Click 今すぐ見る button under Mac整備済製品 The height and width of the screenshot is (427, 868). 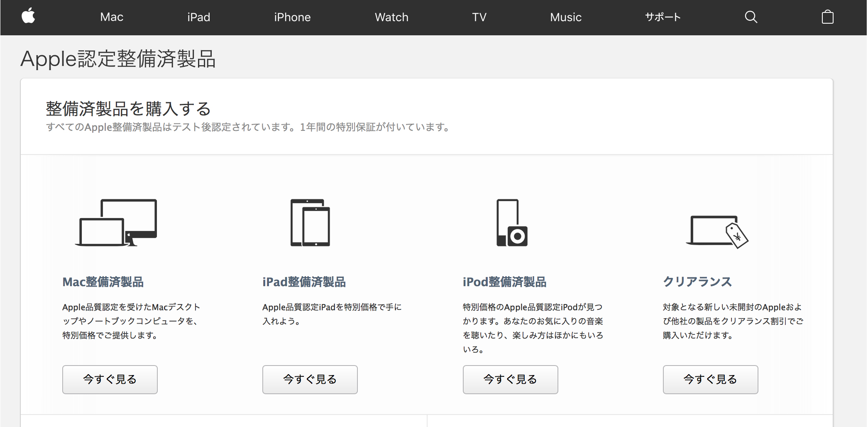click(110, 379)
